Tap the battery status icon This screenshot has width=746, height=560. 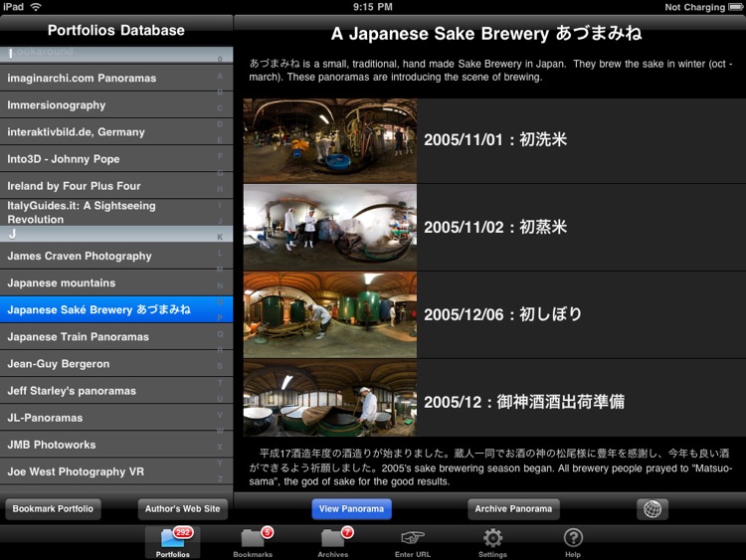coord(735,7)
